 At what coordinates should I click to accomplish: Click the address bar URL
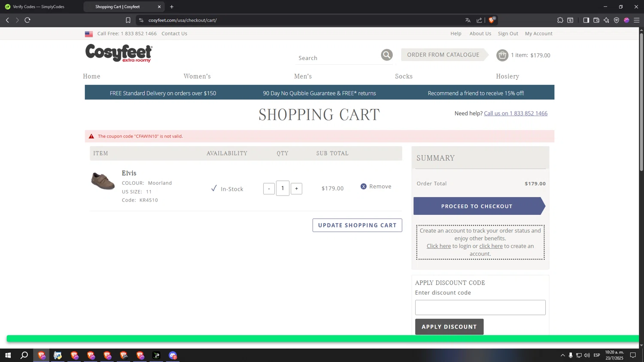click(x=182, y=20)
